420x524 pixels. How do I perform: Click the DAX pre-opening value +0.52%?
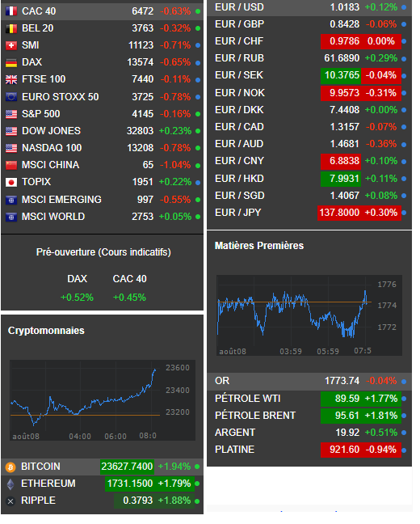(77, 298)
